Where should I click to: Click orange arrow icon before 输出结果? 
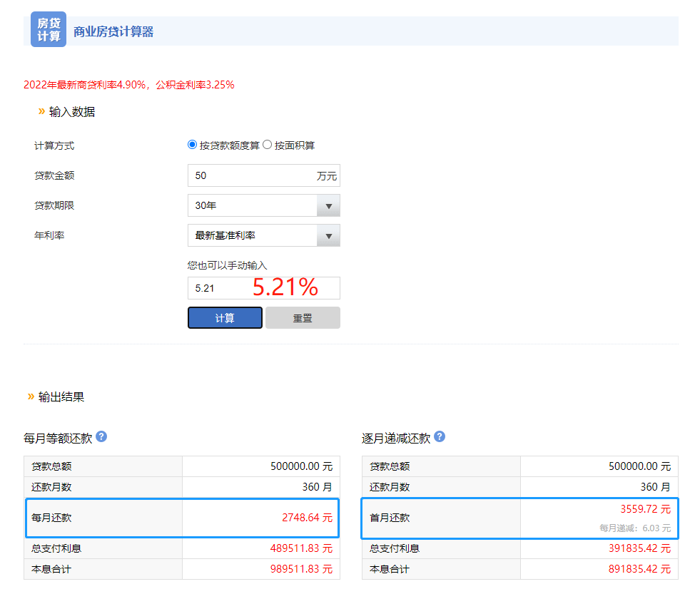(31, 396)
